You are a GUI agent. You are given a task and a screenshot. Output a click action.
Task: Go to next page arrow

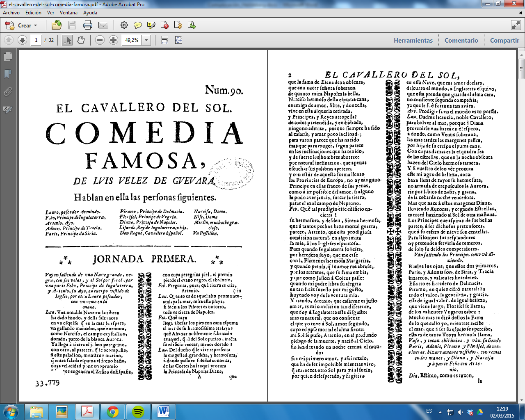(x=23, y=40)
